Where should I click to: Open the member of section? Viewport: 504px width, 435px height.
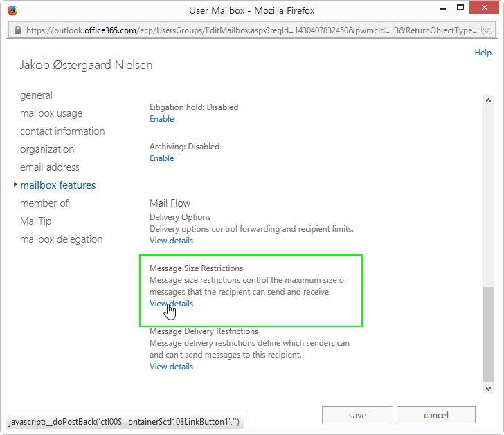click(x=44, y=203)
